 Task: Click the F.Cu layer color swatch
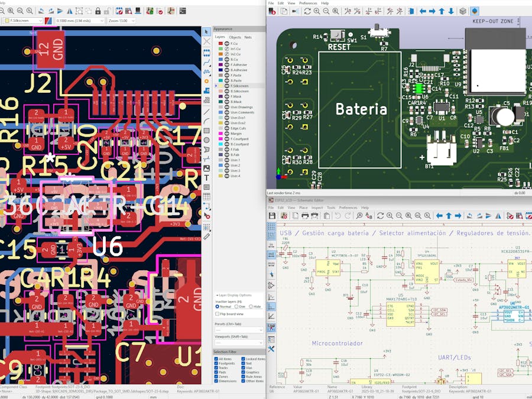(x=219, y=44)
